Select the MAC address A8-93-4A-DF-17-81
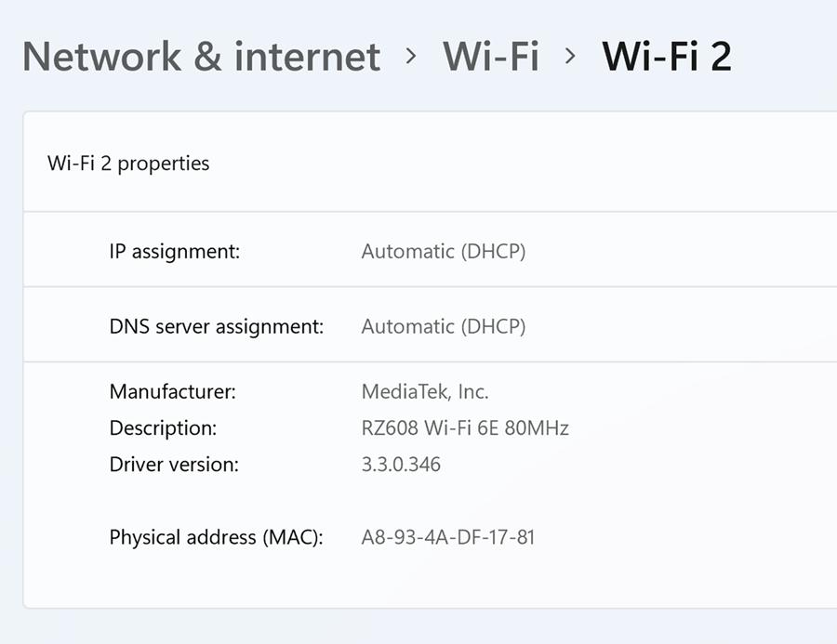 447,537
